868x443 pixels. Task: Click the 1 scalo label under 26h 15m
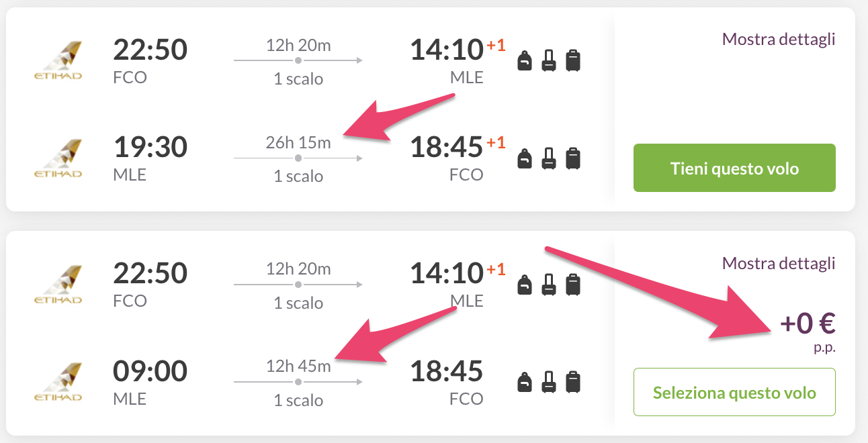tap(298, 176)
